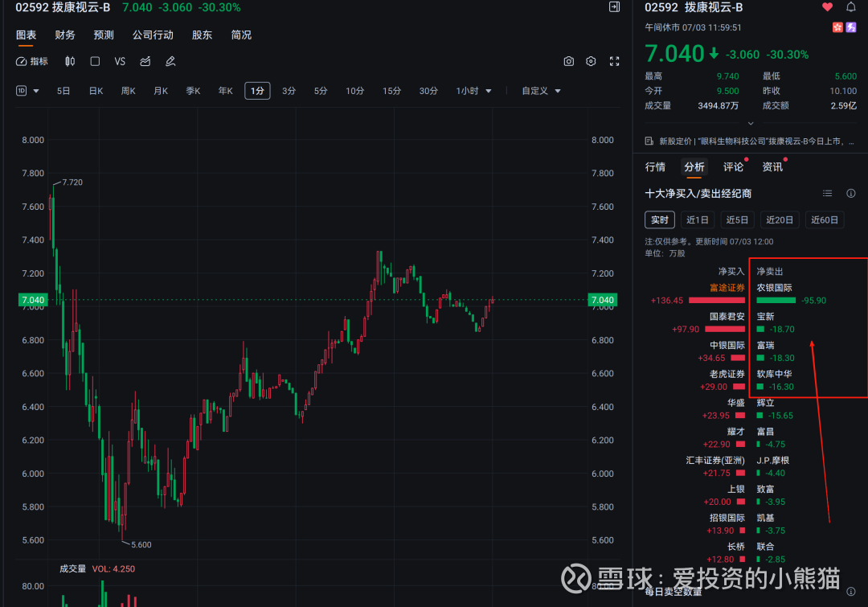This screenshot has width=868, height=607.
Task: Toggle the trend line chart icon
Action: coord(145,61)
